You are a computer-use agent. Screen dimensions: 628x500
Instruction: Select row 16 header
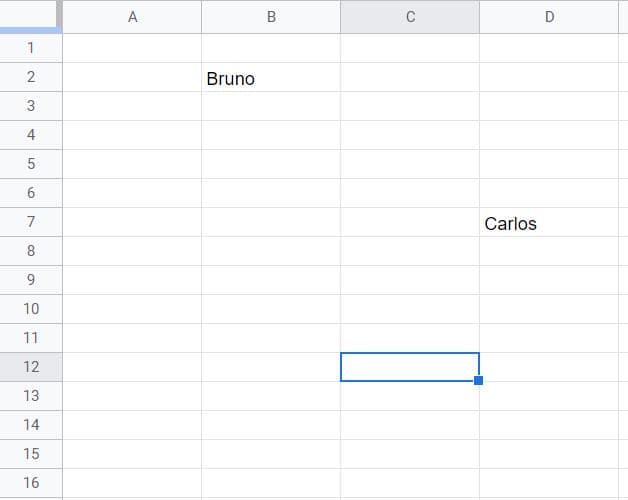[x=31, y=483]
